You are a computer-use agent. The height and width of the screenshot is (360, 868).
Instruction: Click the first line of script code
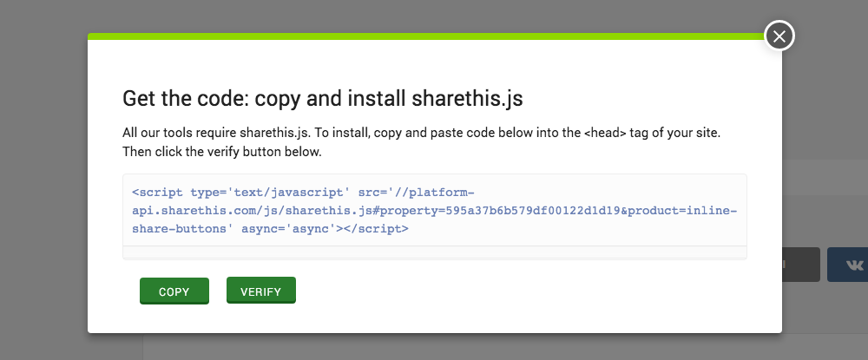pyautogui.click(x=303, y=193)
